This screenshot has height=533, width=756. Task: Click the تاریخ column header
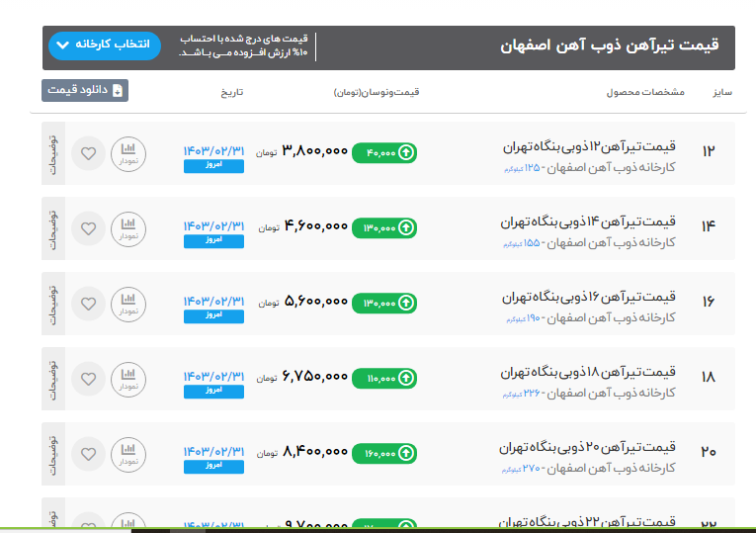(x=230, y=92)
